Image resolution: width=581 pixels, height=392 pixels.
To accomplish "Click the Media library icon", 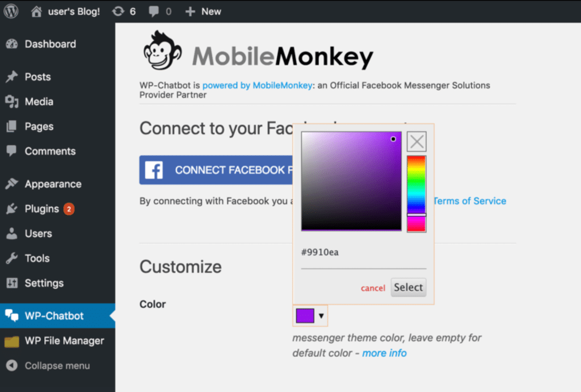I will (11, 102).
